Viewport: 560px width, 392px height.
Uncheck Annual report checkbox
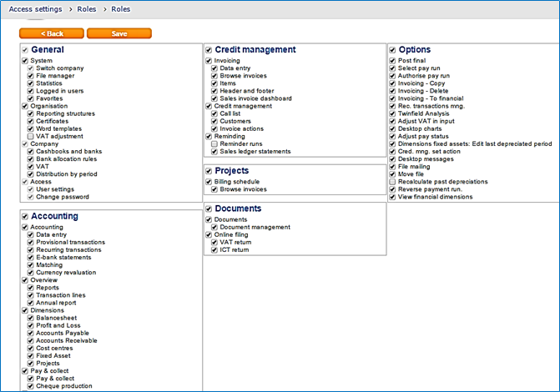click(x=31, y=303)
